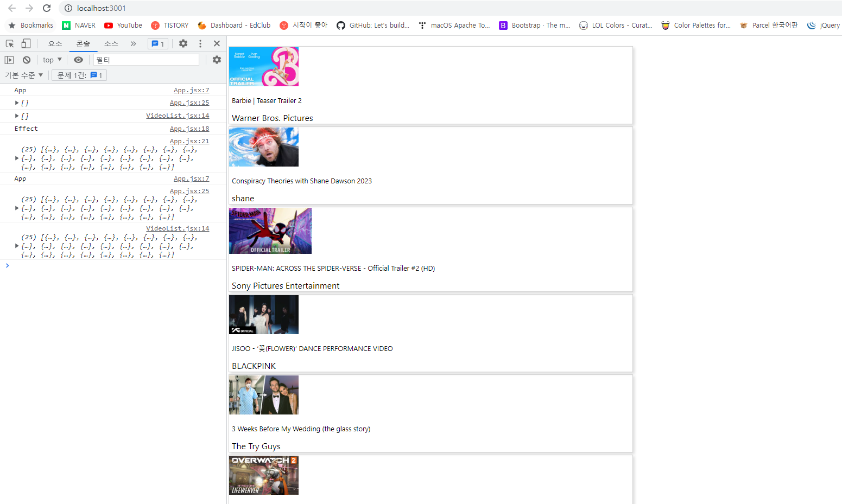Reload the localhost page
The width and height of the screenshot is (842, 504).
point(47,8)
